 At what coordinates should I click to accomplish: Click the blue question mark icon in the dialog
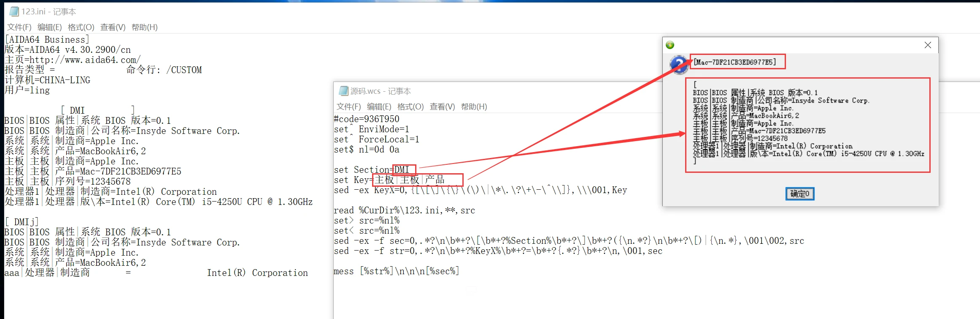[679, 65]
